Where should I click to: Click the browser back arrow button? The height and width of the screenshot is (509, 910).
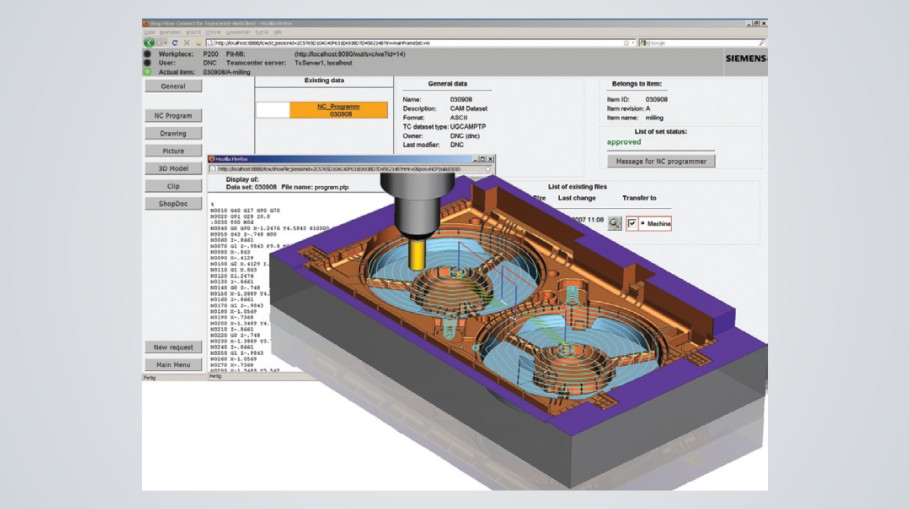(148, 43)
